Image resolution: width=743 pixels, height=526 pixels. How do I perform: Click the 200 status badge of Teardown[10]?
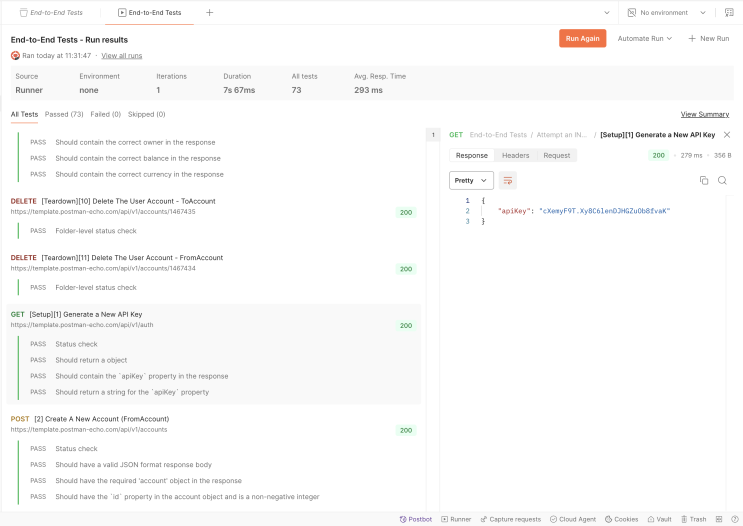click(406, 212)
